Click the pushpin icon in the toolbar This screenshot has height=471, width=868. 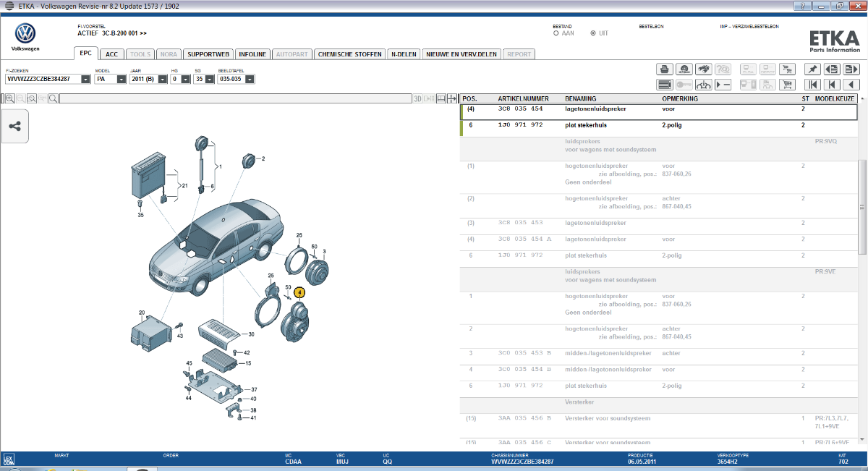coord(812,69)
